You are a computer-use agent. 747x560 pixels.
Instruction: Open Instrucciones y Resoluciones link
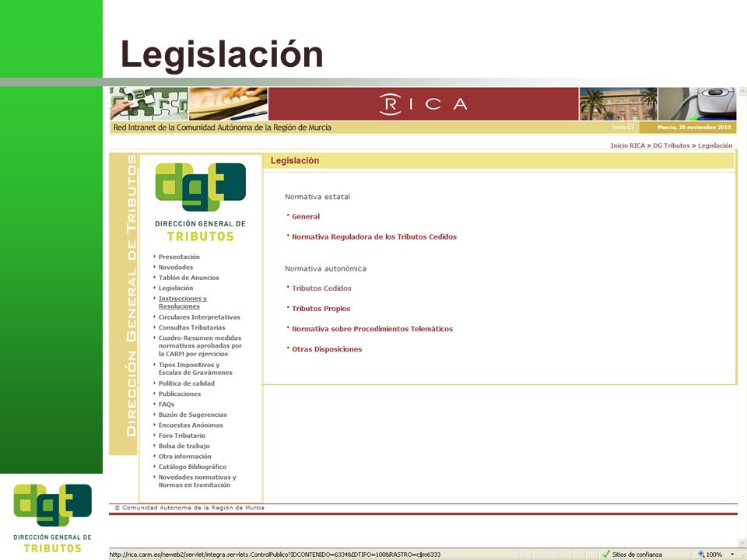(182, 303)
